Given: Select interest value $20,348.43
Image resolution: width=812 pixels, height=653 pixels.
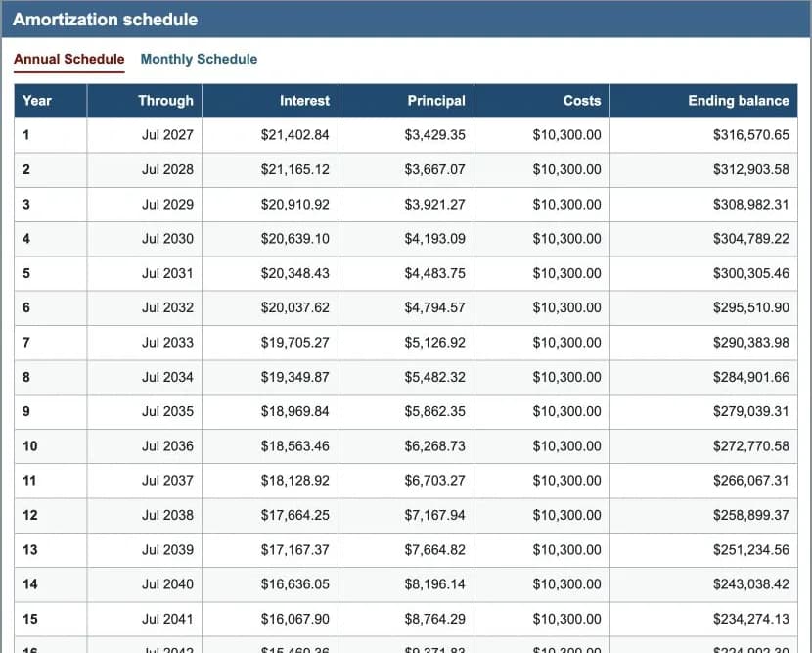Looking at the screenshot, I should tap(294, 273).
